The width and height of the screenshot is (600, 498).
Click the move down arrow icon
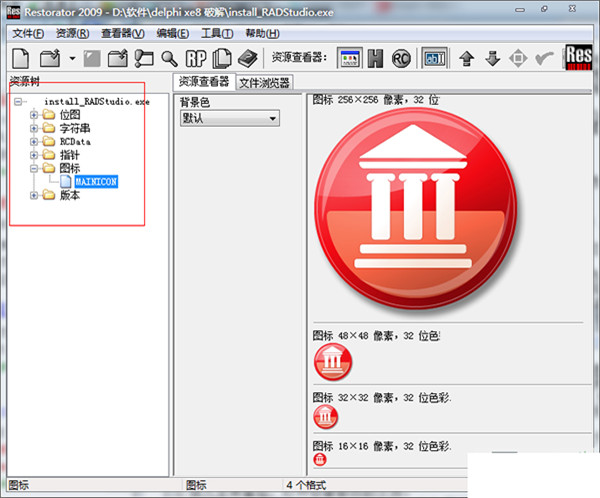coord(492,58)
